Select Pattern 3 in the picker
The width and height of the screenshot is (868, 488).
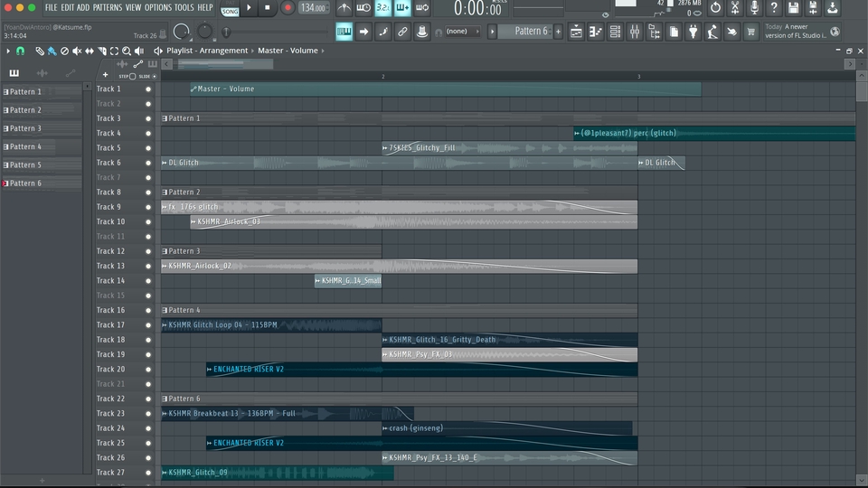[42, 128]
